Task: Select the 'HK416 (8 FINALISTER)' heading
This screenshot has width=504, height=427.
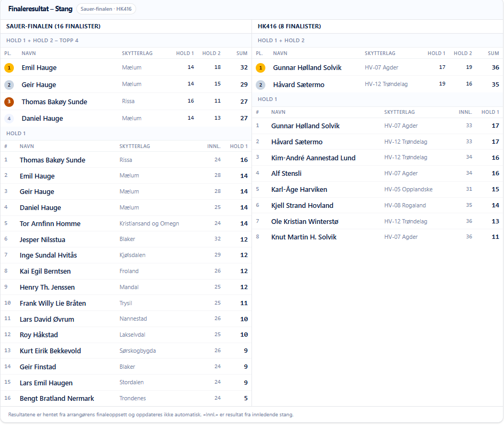Action: [x=289, y=26]
